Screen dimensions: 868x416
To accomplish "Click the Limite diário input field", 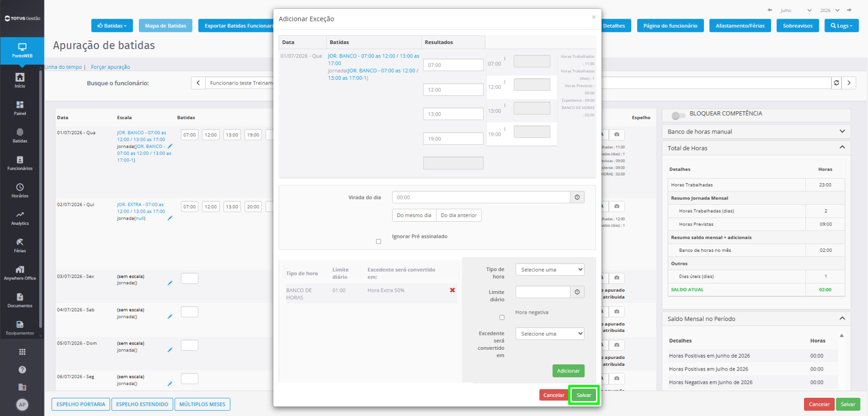I will point(543,292).
